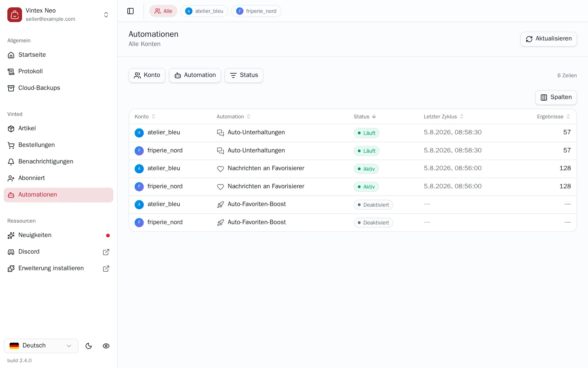
Task: Sort by the Letzter Zyklus column header
Action: click(x=443, y=117)
